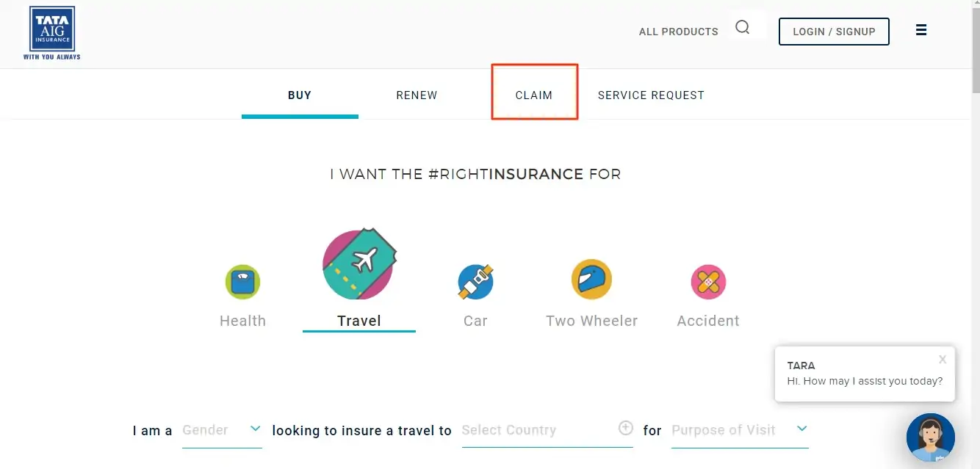Open the hamburger menu icon
The width and height of the screenshot is (980, 469).
(921, 30)
